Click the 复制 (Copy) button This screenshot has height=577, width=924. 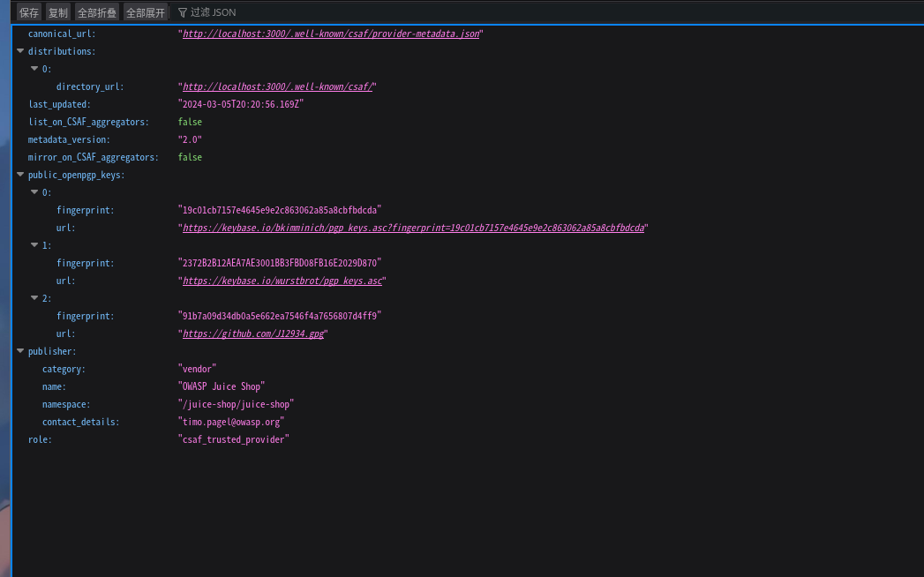[57, 12]
